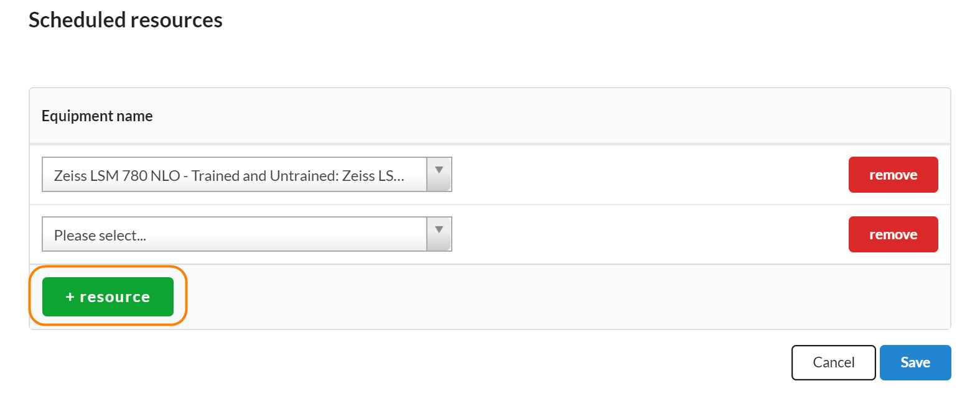Click the 'Equipment name' column header
This screenshot has width=980, height=409.
97,116
